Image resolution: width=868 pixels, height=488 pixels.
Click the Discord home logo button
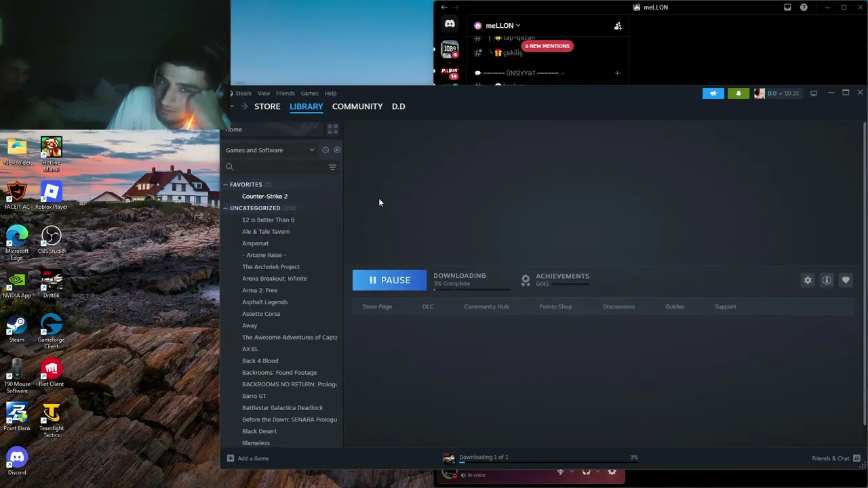(x=450, y=24)
